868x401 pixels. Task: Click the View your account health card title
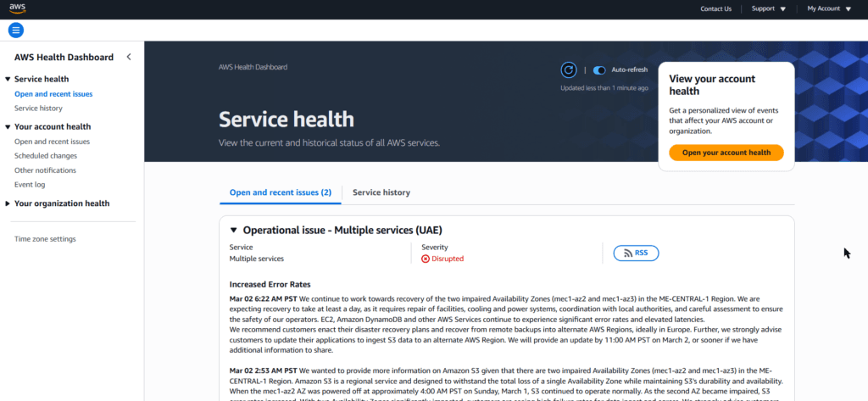tap(712, 85)
